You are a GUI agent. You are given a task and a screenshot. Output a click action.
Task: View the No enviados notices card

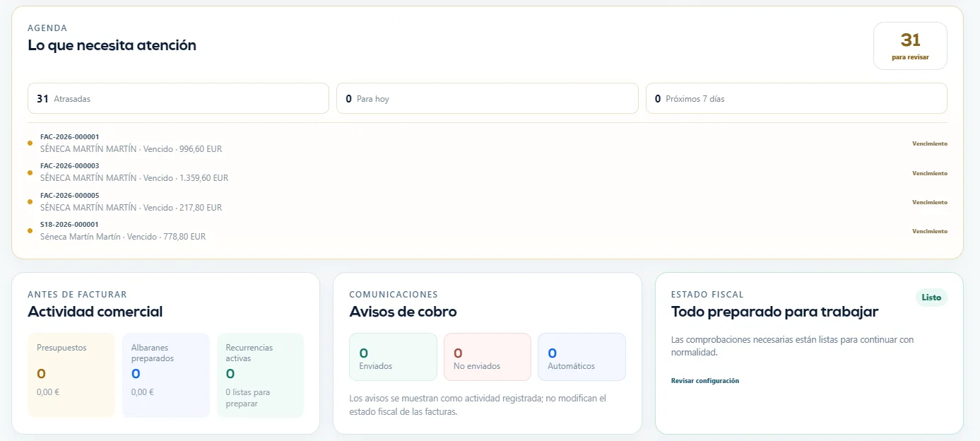pos(488,357)
